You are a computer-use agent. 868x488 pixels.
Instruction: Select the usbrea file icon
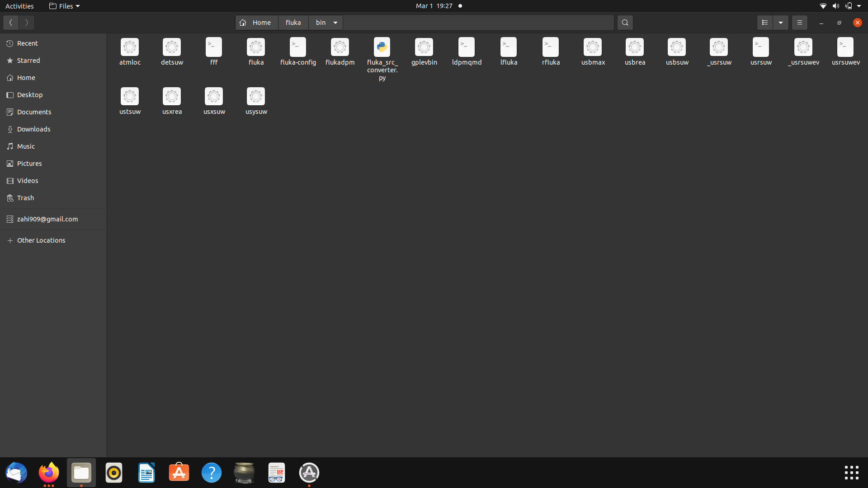635,47
